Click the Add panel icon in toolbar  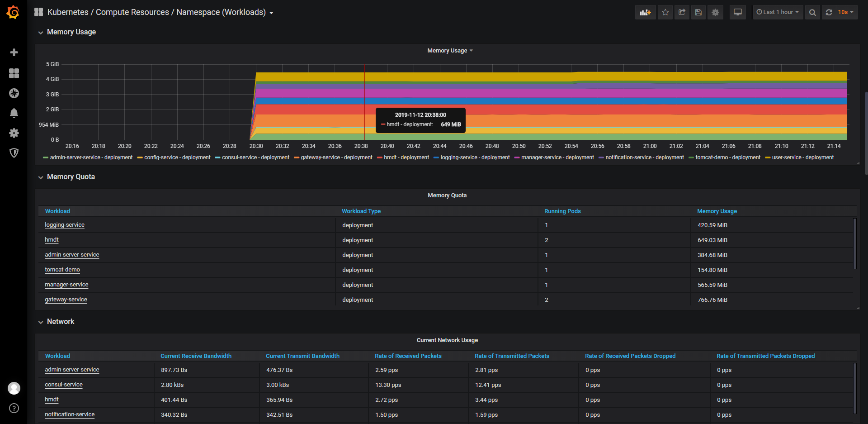tap(645, 12)
